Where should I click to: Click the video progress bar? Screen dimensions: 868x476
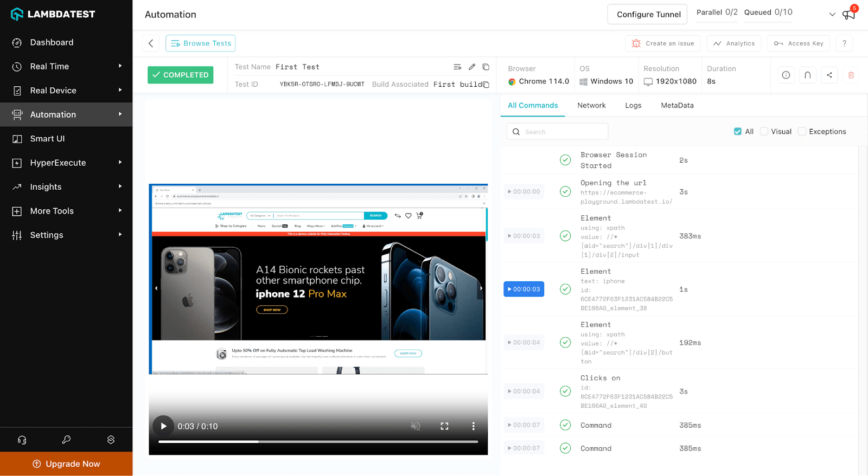coord(318,442)
